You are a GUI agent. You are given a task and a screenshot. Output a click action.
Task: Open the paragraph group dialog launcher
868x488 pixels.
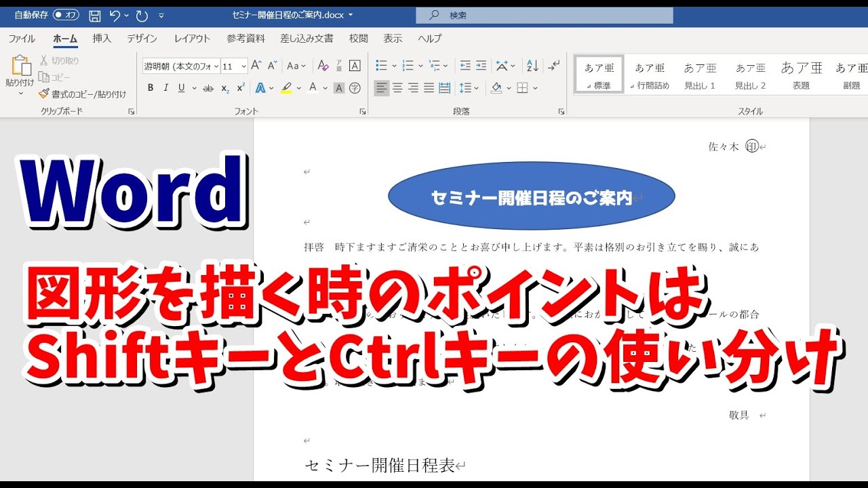coord(561,111)
